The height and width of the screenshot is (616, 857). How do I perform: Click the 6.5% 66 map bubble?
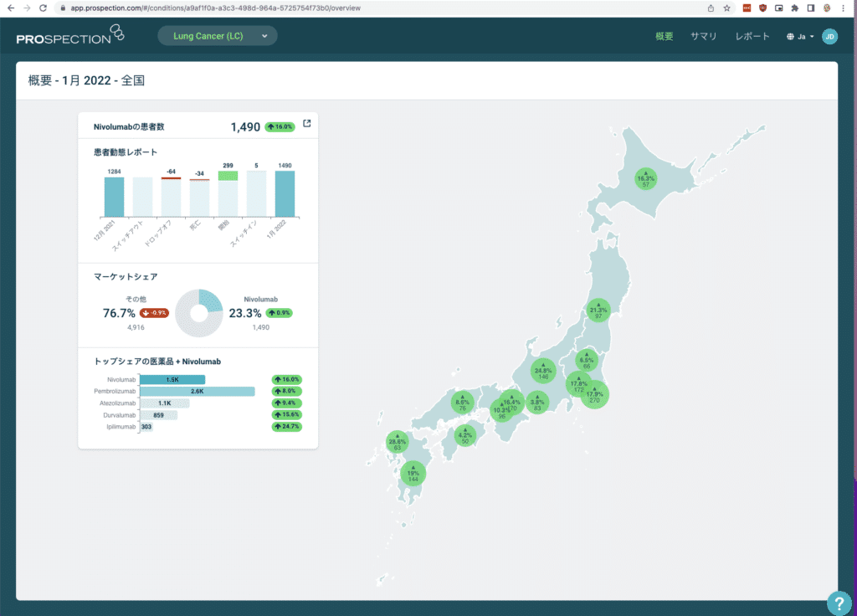pos(587,361)
